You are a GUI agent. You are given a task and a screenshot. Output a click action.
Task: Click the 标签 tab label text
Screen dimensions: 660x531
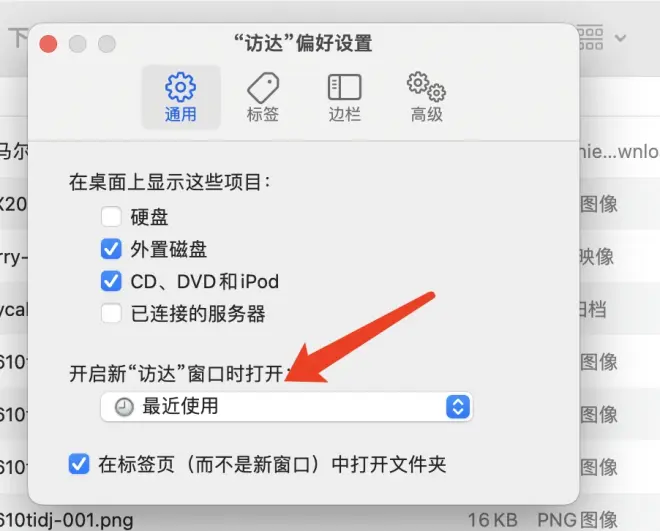[263, 114]
